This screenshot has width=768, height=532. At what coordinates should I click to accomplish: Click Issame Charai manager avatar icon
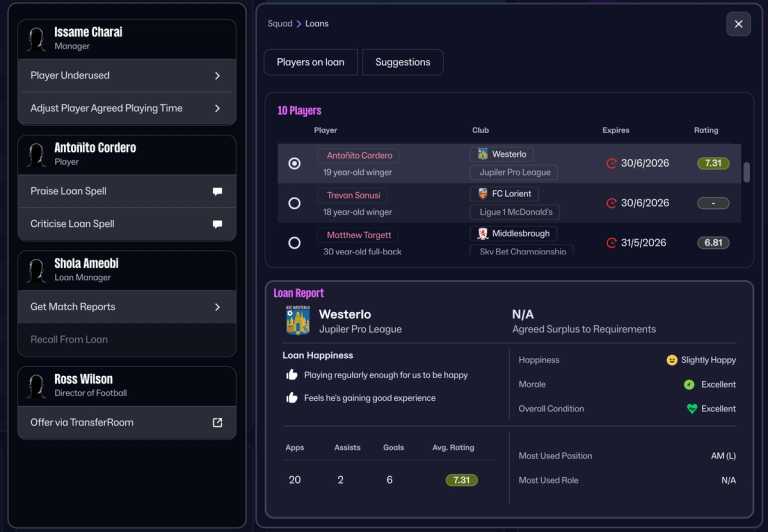click(37, 39)
